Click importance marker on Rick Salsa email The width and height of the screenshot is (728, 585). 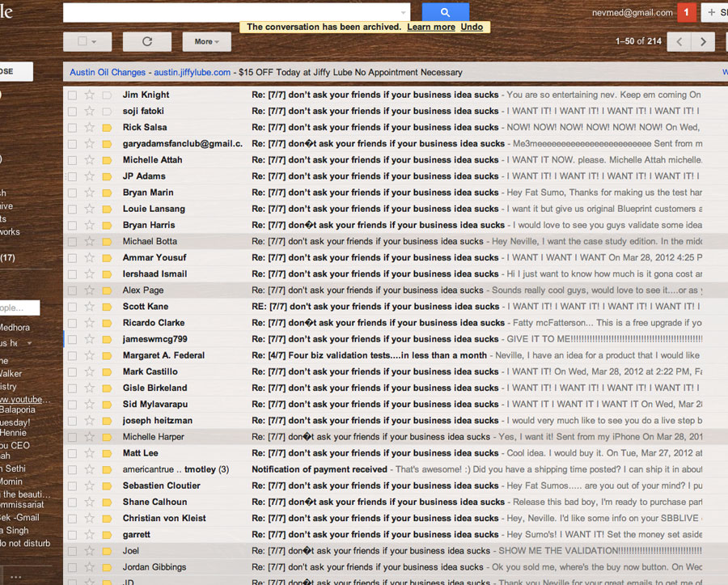coord(107,127)
